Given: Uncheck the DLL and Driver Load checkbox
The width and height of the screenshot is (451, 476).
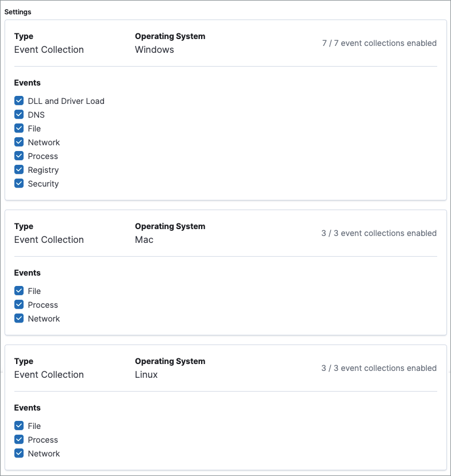Looking at the screenshot, I should click(x=19, y=101).
